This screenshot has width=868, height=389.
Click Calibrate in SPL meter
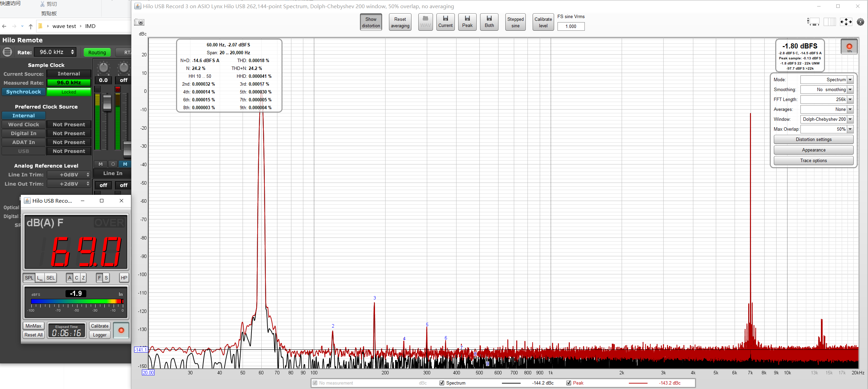pos(100,326)
